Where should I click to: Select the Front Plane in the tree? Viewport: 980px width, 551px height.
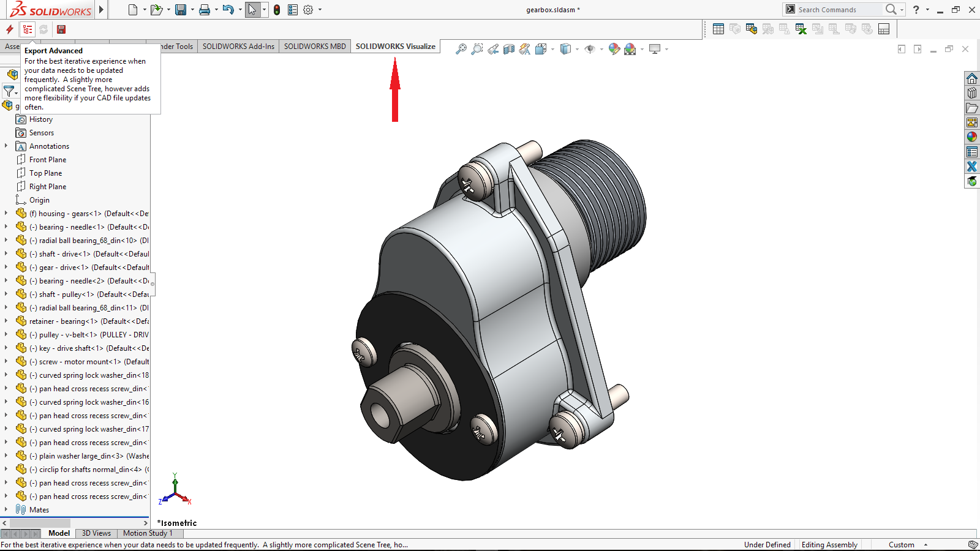tap(48, 160)
